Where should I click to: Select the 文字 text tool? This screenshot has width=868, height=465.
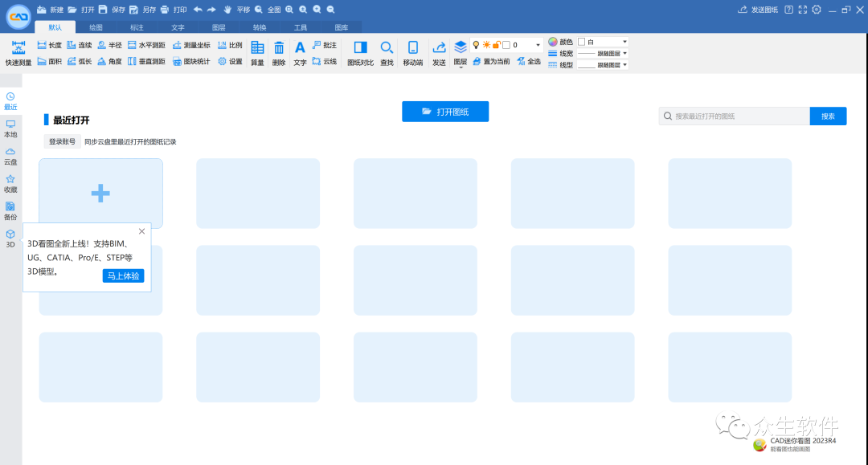pyautogui.click(x=300, y=53)
